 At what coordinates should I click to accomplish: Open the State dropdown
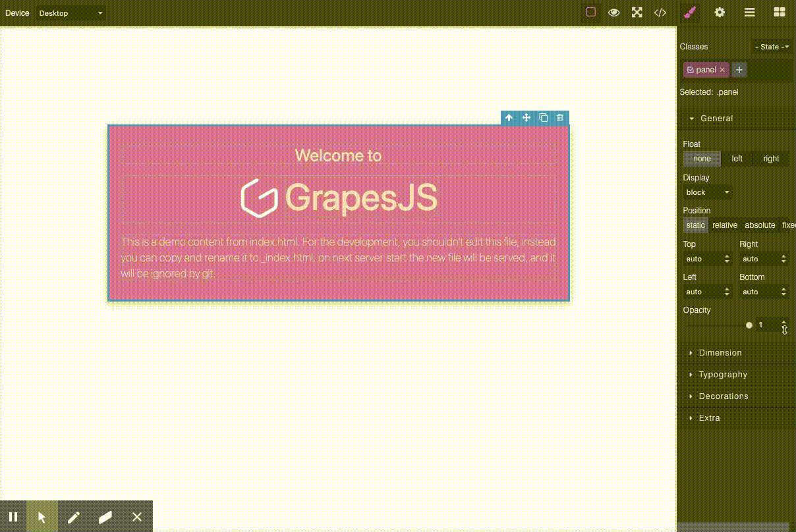(772, 47)
